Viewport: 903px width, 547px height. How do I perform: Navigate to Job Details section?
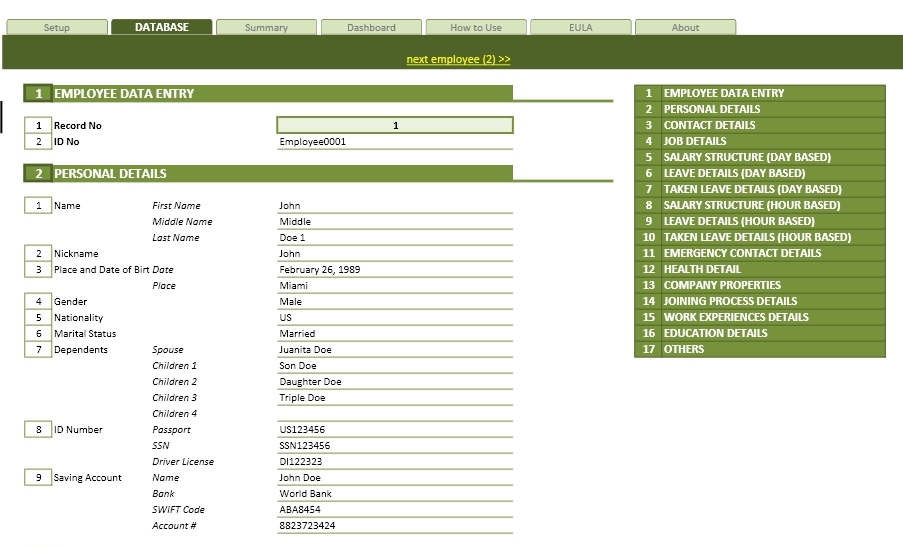click(x=695, y=141)
